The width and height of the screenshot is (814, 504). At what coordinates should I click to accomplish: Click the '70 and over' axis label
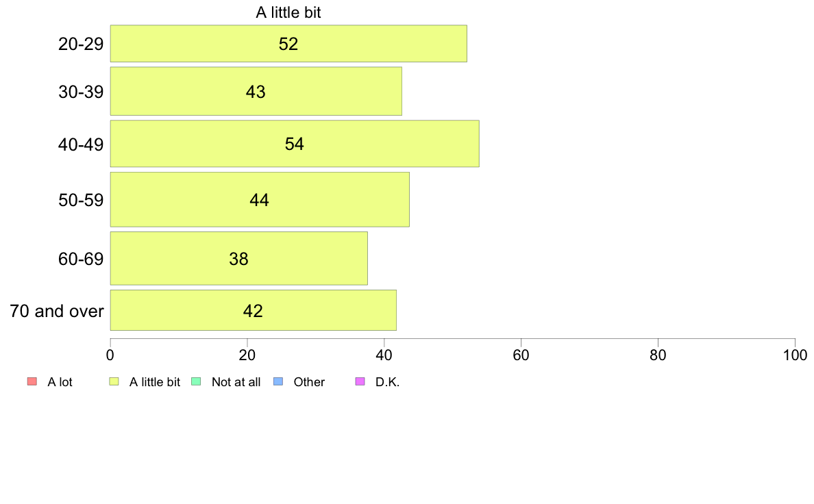[x=57, y=311]
